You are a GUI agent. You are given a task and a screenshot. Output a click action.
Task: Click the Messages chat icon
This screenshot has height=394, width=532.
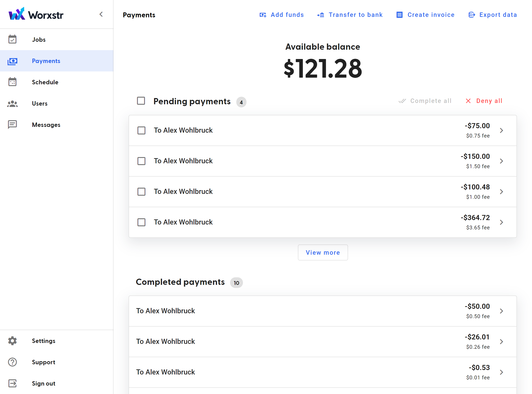(x=12, y=124)
